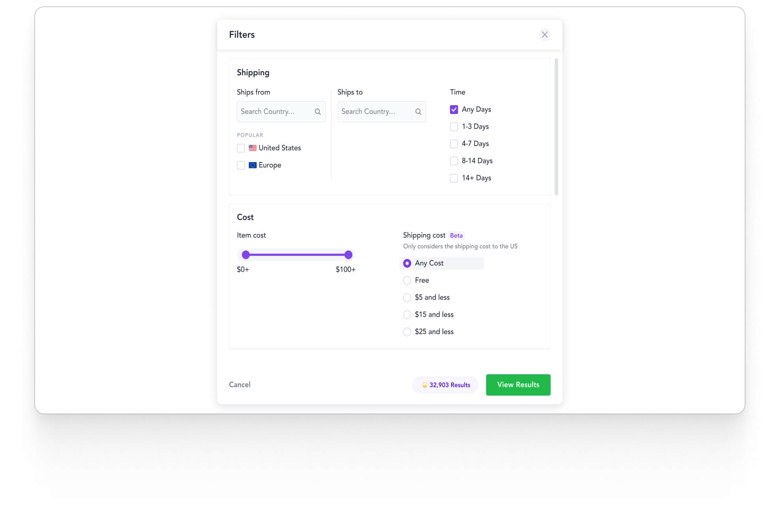Uncheck the Any Days checkbox
The height and width of the screenshot is (532, 779).
click(x=454, y=109)
